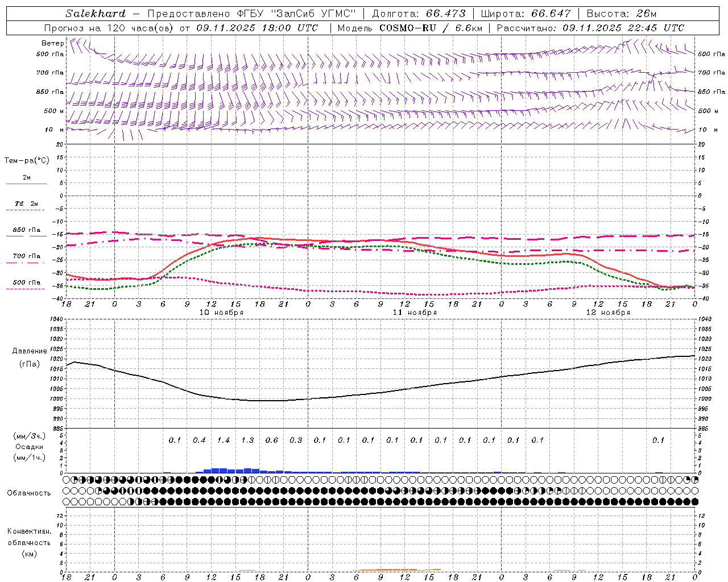Click the 0.6 precipitation value

272,440
